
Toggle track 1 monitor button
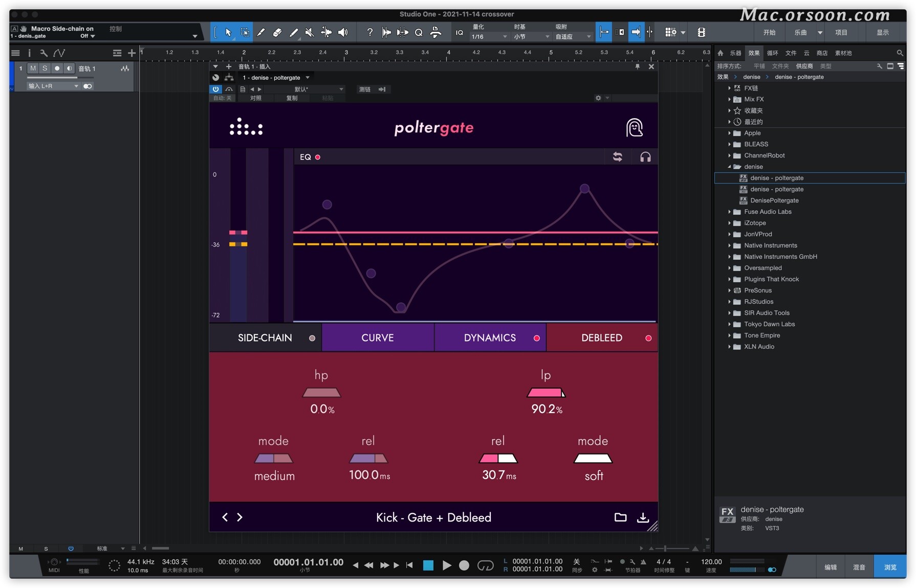pos(69,69)
